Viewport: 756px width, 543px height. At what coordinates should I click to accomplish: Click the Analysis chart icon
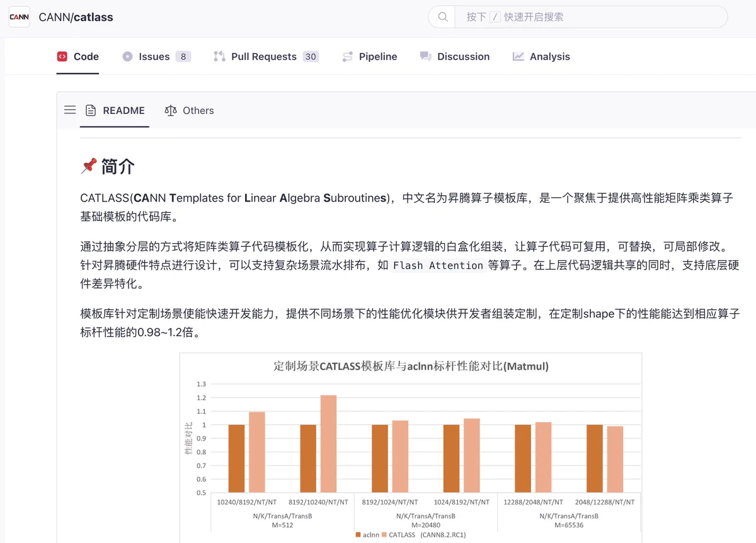(x=518, y=57)
